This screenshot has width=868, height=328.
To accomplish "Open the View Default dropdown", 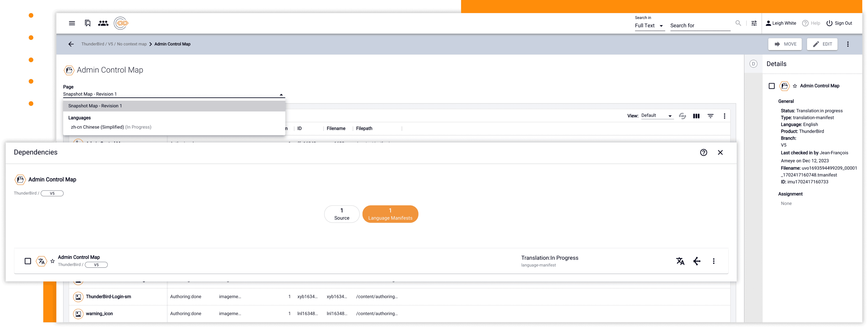I will (657, 115).
